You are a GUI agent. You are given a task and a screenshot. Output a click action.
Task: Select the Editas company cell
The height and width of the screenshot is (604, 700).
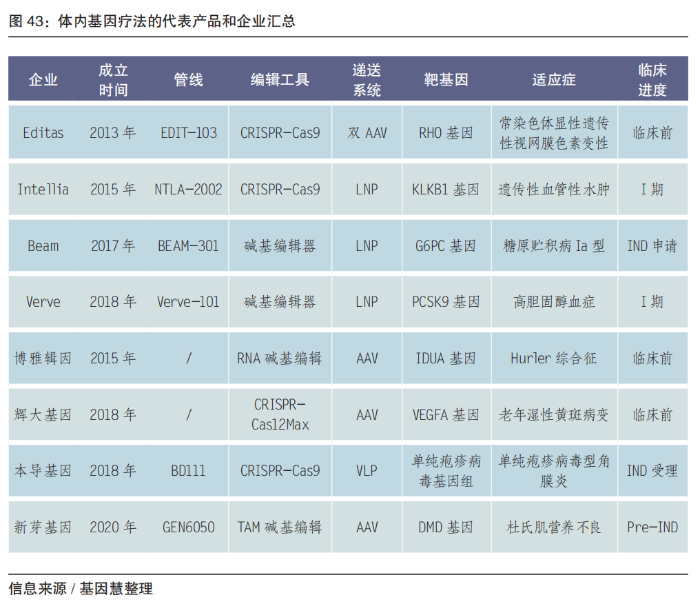coord(43,132)
